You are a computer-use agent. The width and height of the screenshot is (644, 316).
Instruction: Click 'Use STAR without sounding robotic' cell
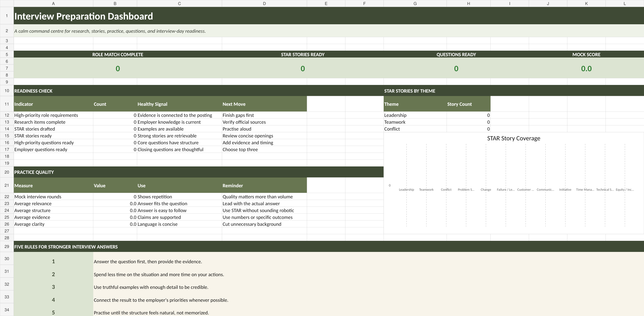click(x=264, y=210)
